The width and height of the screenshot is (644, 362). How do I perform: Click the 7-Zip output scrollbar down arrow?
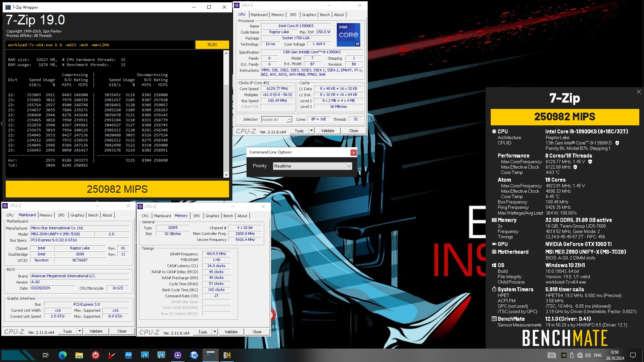click(226, 175)
